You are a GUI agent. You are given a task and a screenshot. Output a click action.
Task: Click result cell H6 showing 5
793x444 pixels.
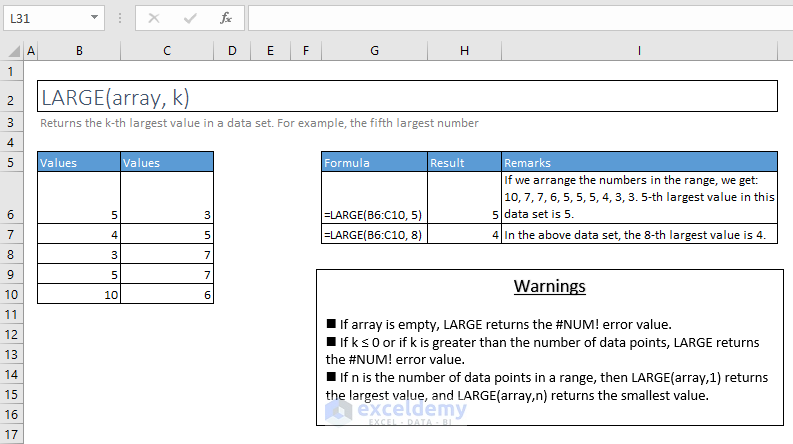click(x=464, y=198)
